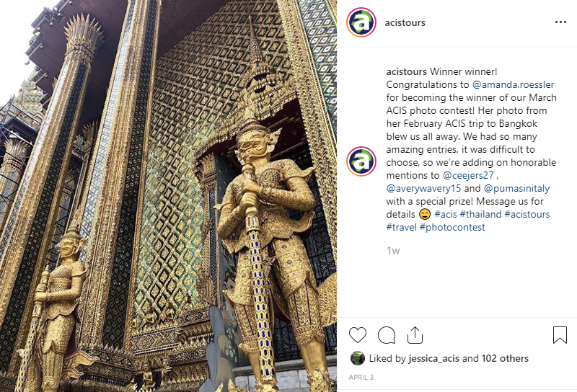Browse the #photocontest hashtag
The image size is (577, 392).
[x=452, y=227]
